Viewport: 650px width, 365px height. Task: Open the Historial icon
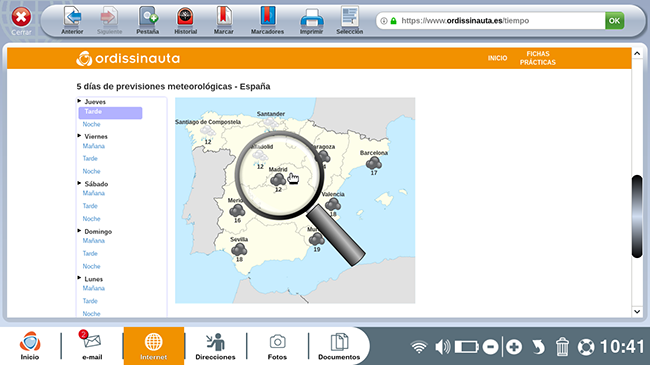(x=185, y=20)
